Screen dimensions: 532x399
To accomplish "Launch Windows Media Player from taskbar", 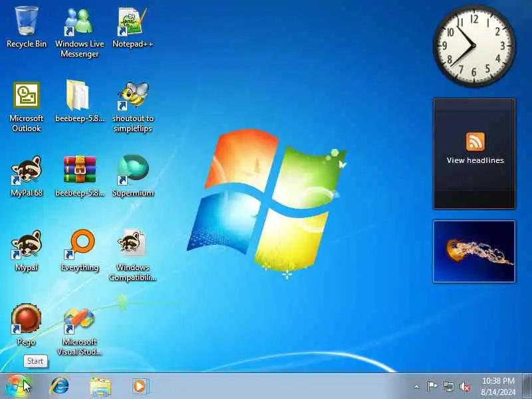I will coord(140,386).
